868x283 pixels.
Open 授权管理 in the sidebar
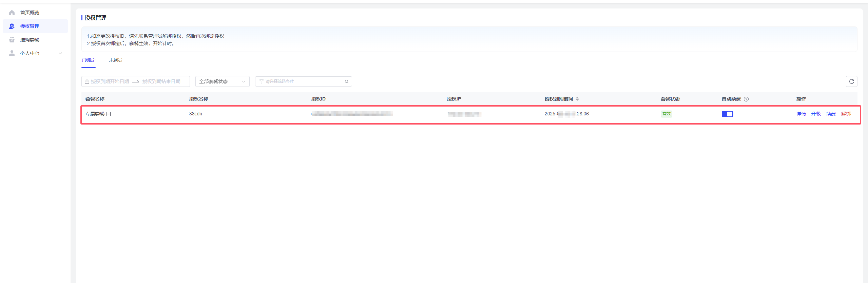(30, 26)
